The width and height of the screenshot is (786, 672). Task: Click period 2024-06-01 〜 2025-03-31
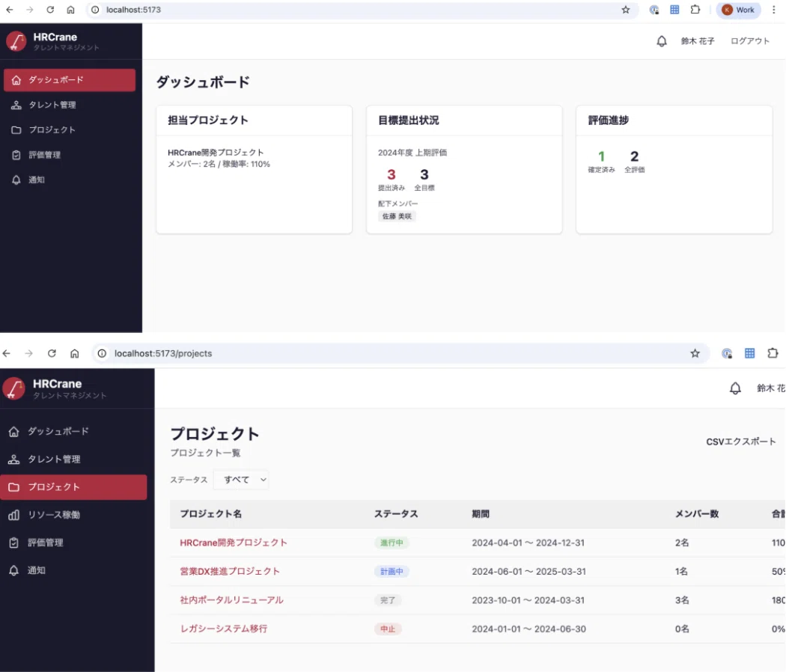pyautogui.click(x=528, y=571)
